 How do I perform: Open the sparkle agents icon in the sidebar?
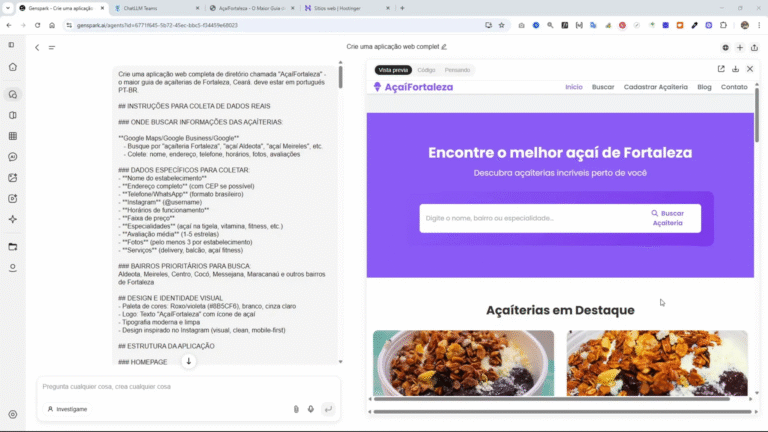pos(13,219)
